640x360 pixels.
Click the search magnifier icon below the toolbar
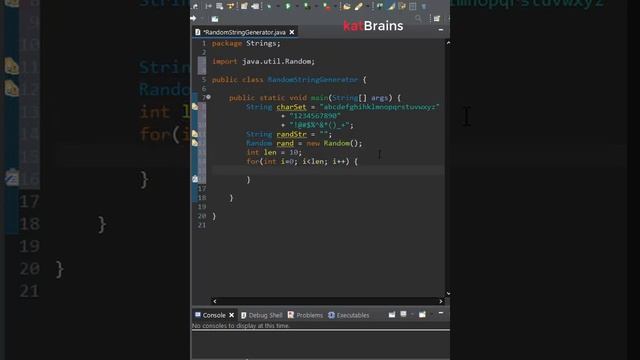click(x=419, y=19)
